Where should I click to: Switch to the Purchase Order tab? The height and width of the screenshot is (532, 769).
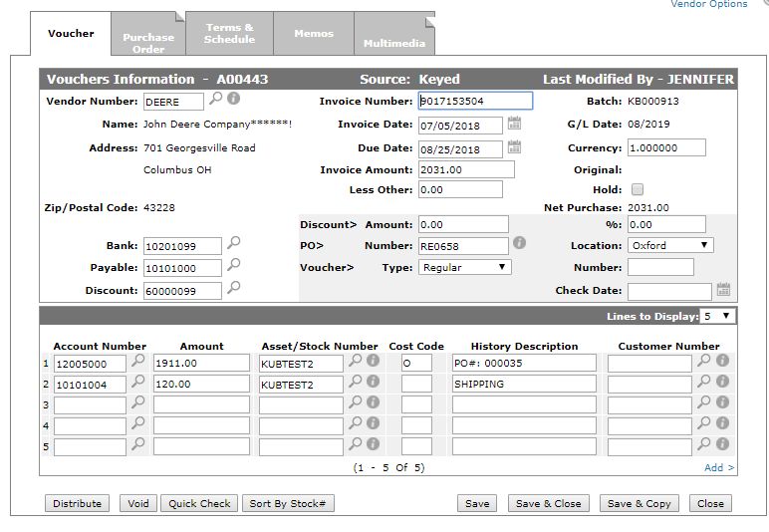148,43
